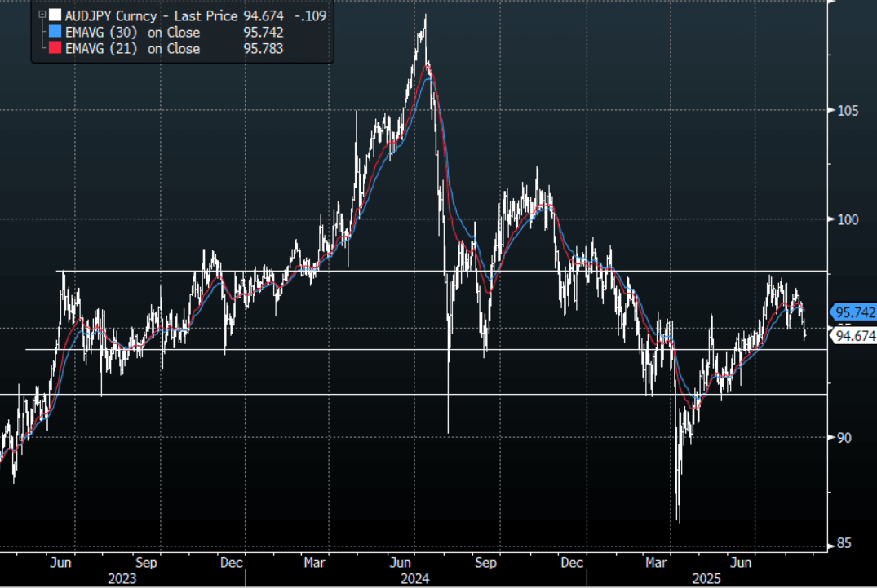Click the red EMAVG (21) color swatch
The height and width of the screenshot is (588, 877).
coord(55,49)
